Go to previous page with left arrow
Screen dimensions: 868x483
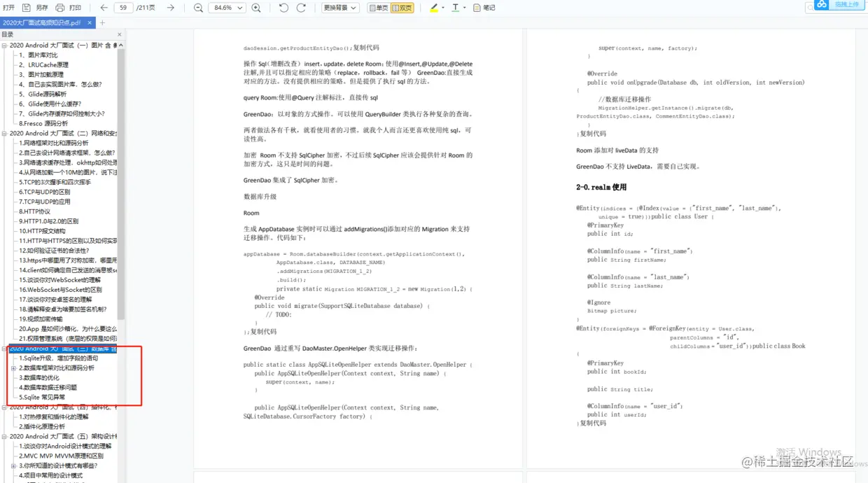click(x=104, y=8)
